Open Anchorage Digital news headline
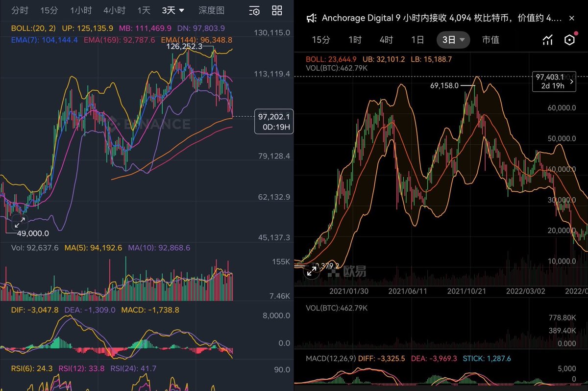Image resolution: width=588 pixels, height=391 pixels. [x=442, y=18]
